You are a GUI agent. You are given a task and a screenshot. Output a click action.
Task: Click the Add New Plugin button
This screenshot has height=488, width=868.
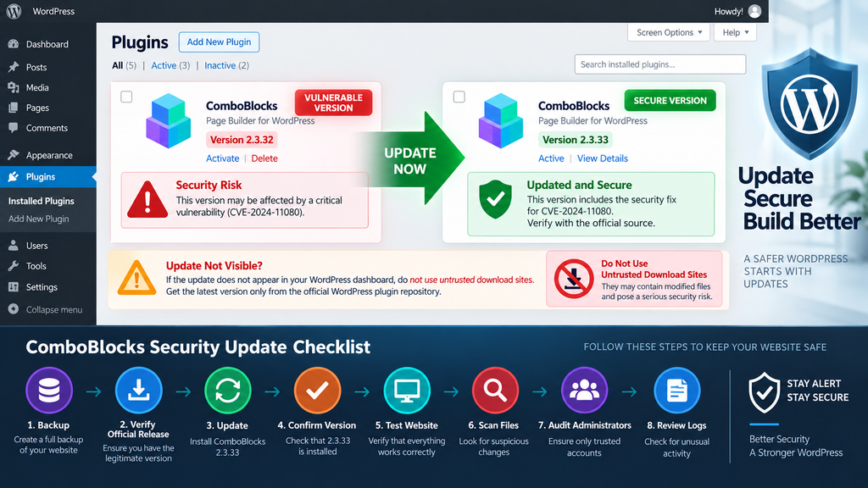point(219,42)
